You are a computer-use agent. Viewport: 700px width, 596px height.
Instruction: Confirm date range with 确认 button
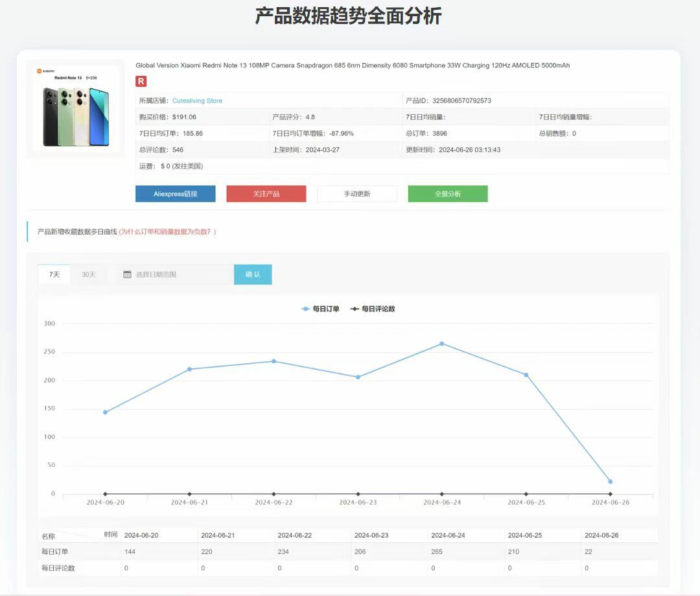click(253, 274)
